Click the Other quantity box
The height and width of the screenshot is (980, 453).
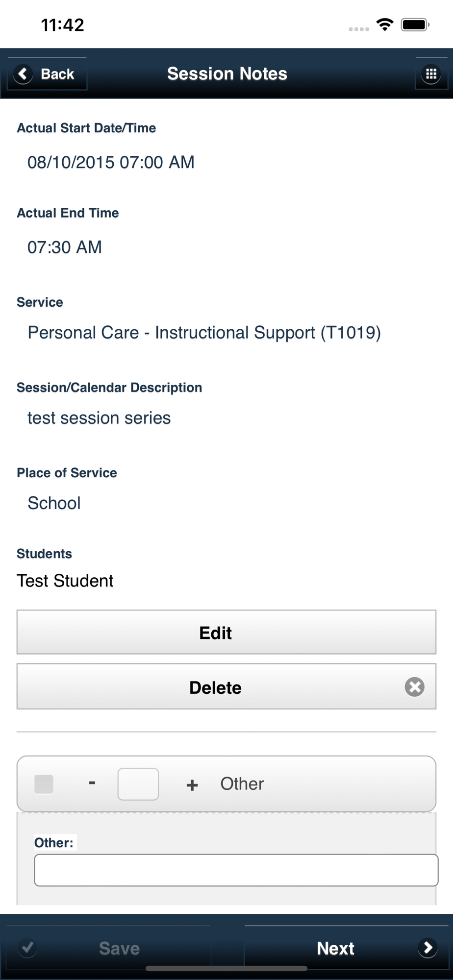(x=138, y=784)
